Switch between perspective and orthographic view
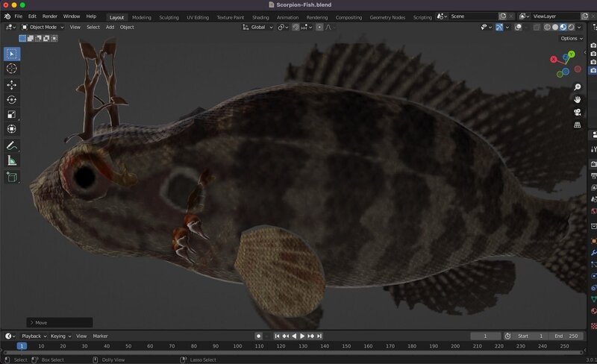 coord(578,125)
